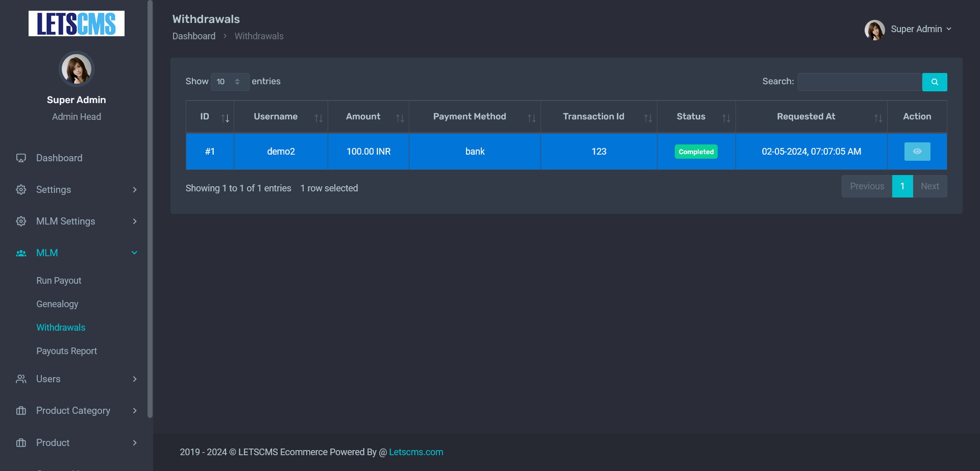Click the MLM Settings gear icon
This screenshot has height=471, width=980.
[x=21, y=221]
